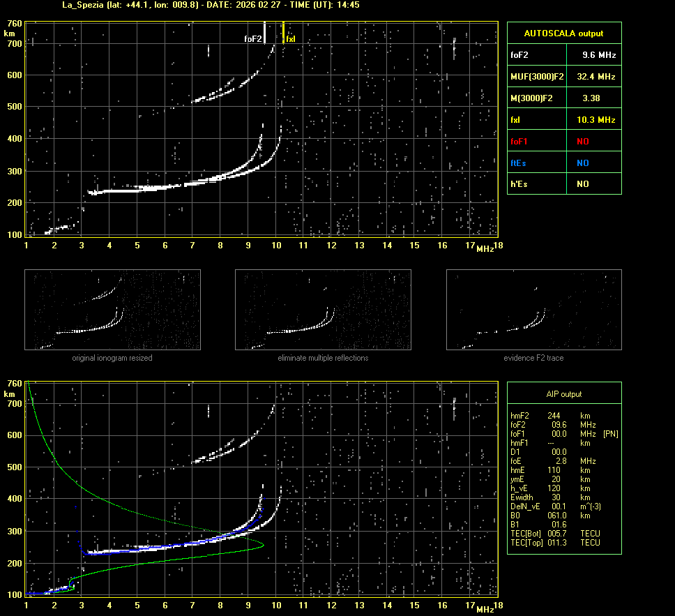Select the "evidence F2 trace" thumbnail
675x616 pixels.
coord(534,310)
